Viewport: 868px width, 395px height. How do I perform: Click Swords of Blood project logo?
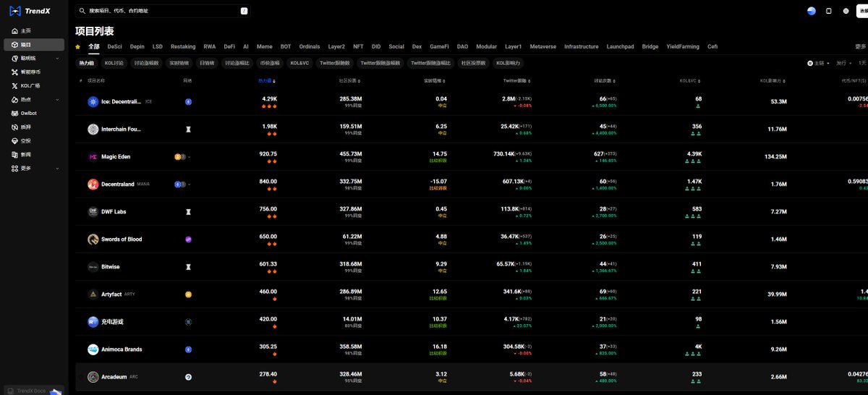coord(93,239)
